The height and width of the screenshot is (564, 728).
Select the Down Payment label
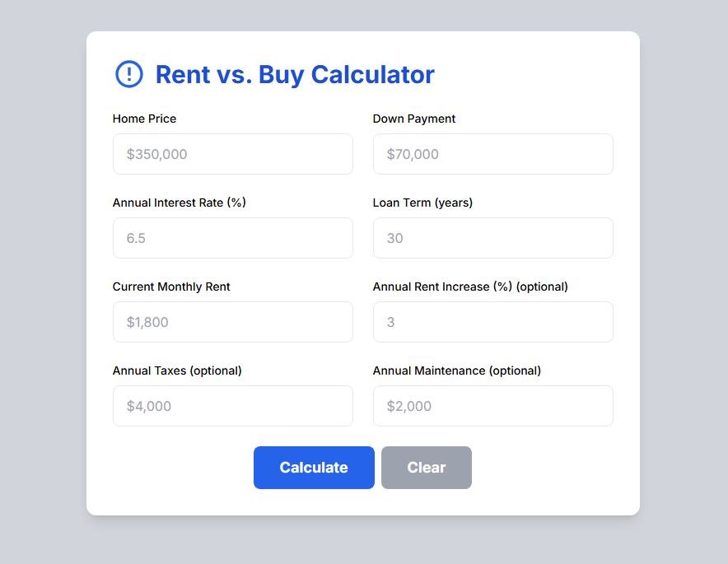click(x=414, y=119)
